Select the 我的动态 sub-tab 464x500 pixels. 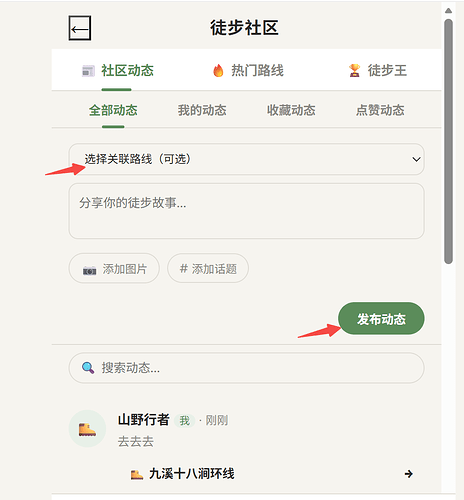click(202, 110)
